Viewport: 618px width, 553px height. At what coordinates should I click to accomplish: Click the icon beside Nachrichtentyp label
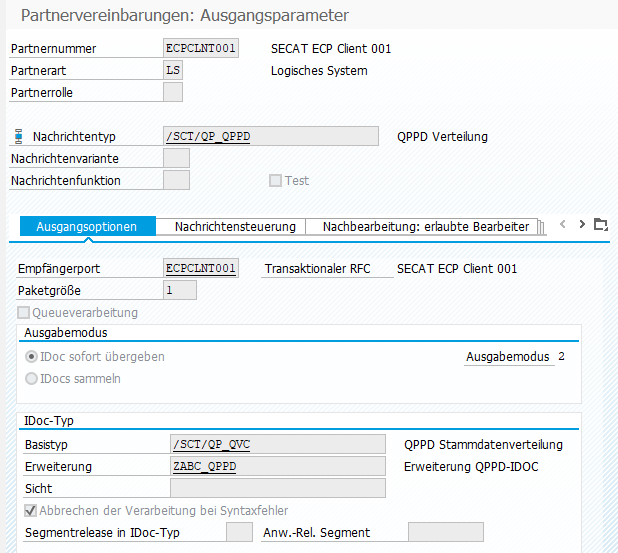pyautogui.click(x=18, y=137)
